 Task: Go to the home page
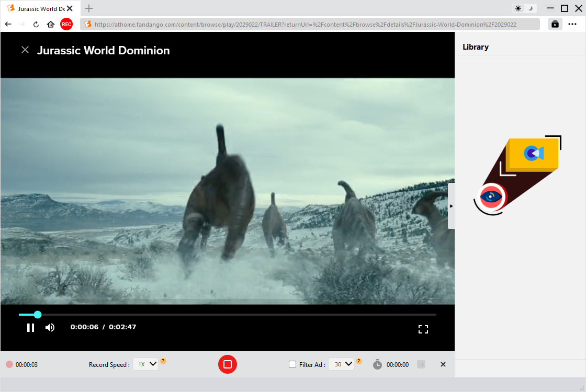point(51,24)
